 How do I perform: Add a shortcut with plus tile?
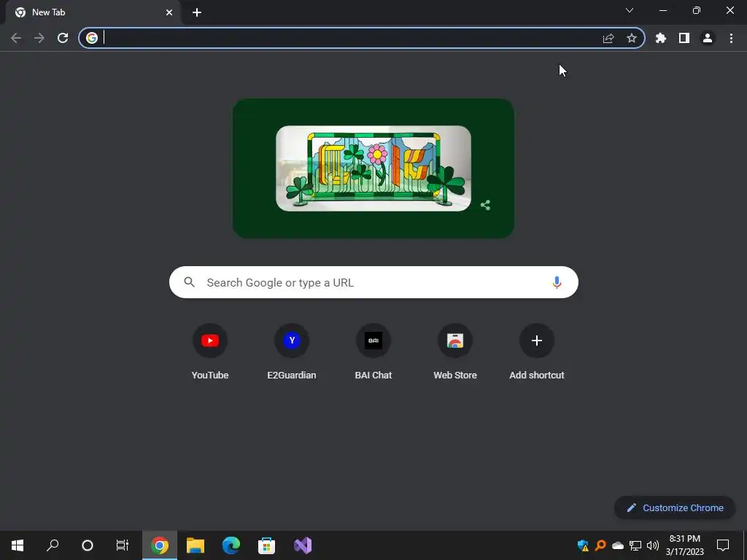[537, 351]
